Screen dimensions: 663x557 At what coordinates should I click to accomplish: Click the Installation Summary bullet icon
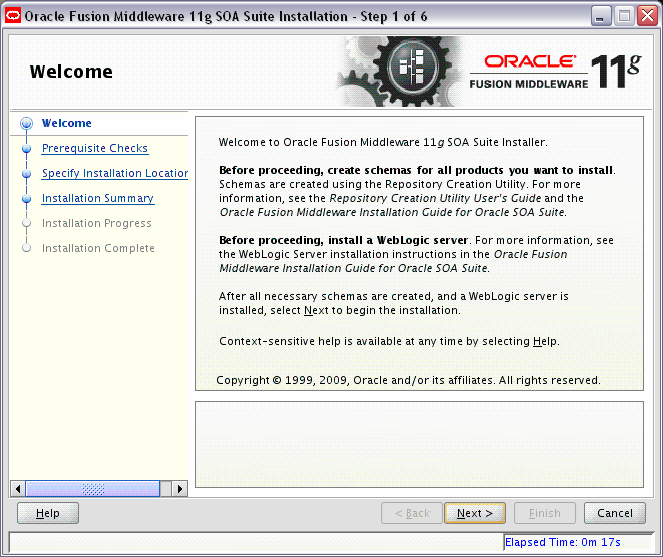(27, 199)
